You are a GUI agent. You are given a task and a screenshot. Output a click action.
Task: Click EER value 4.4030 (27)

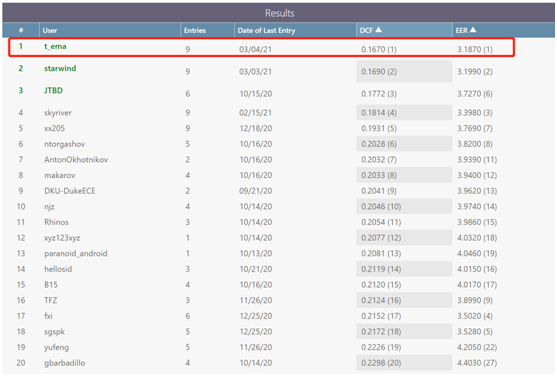tap(477, 363)
